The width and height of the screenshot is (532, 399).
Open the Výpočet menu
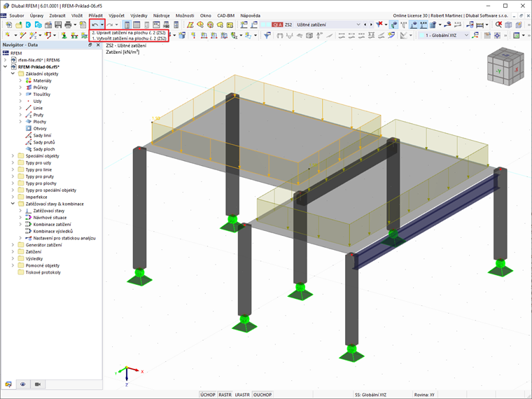click(116, 15)
